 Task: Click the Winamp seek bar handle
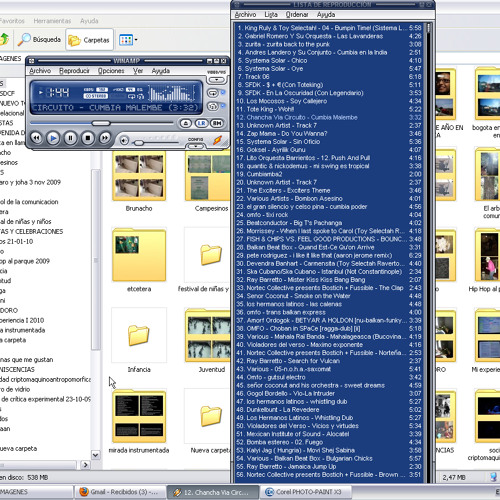(x=101, y=123)
